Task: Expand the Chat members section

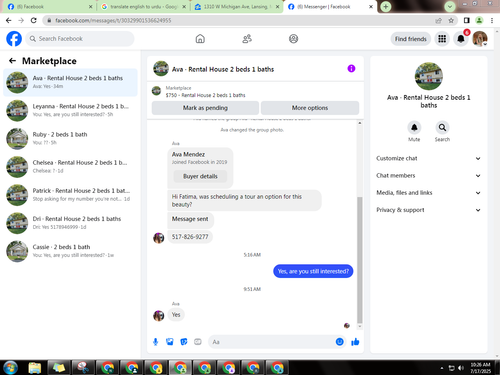Action: click(428, 175)
